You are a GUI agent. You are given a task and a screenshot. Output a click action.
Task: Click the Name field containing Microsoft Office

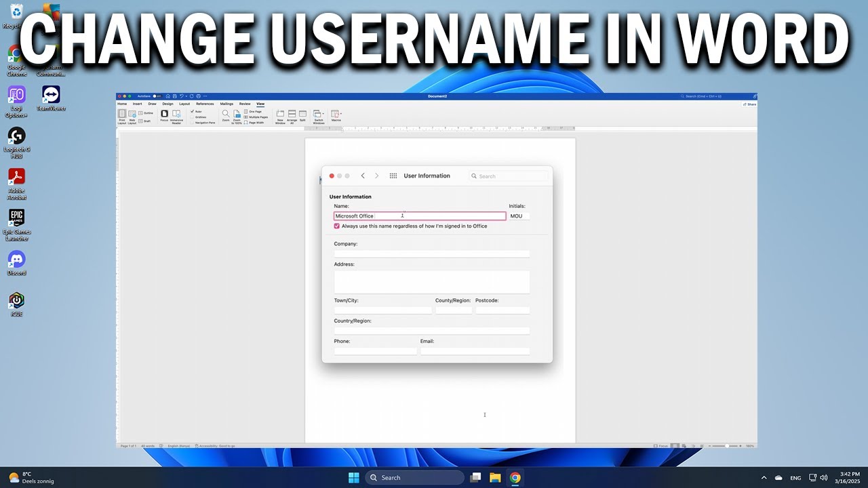420,216
